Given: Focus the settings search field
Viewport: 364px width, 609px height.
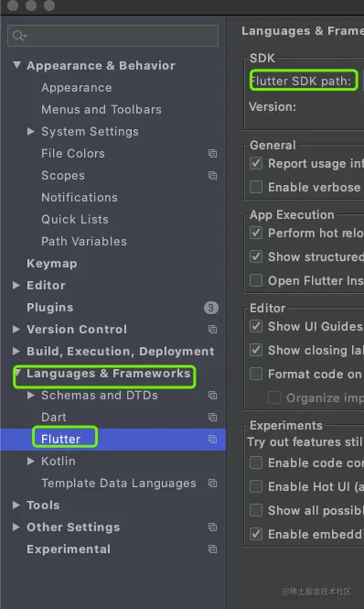Looking at the screenshot, I should pyautogui.click(x=112, y=36).
